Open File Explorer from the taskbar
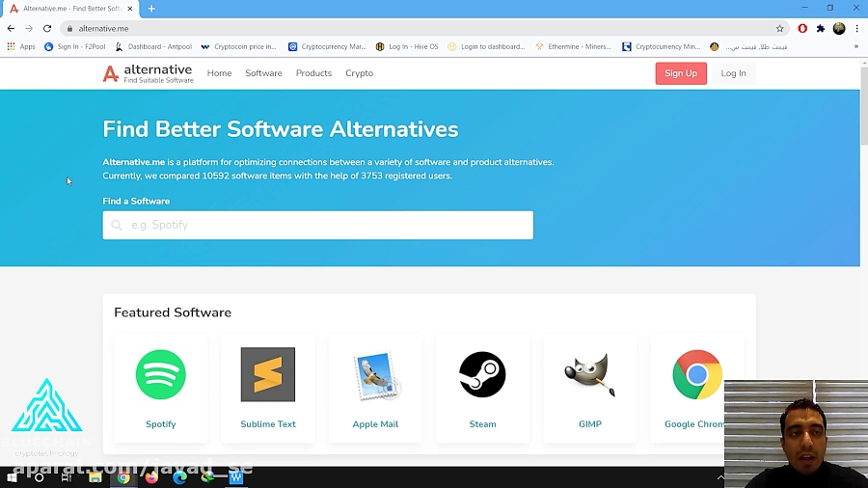 pyautogui.click(x=95, y=477)
